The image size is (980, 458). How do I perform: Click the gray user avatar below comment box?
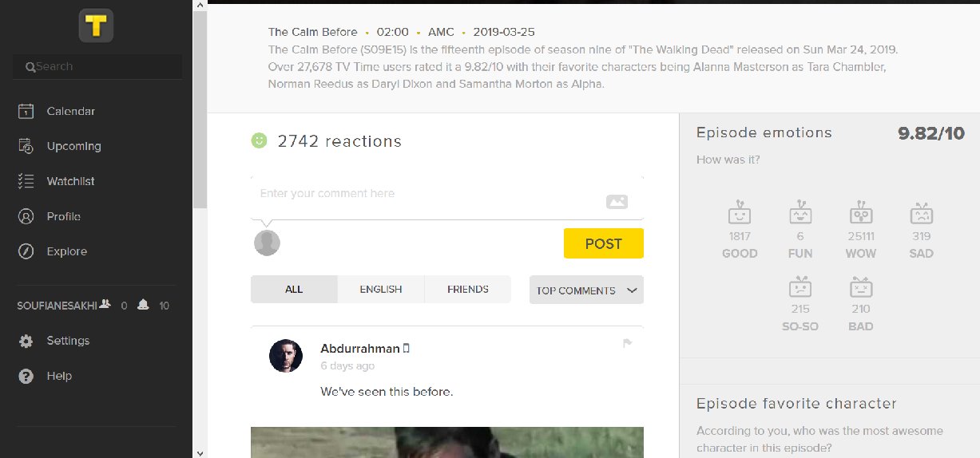click(x=267, y=243)
